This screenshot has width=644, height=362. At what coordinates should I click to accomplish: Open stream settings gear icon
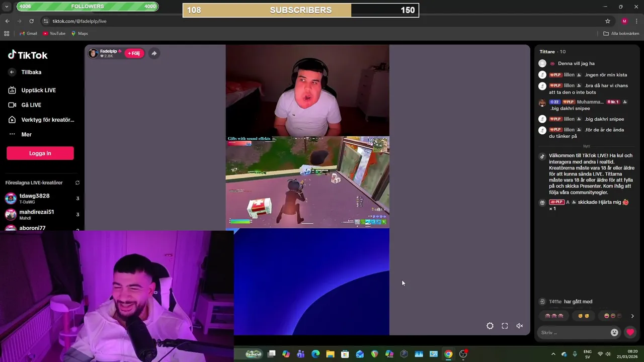click(x=490, y=326)
